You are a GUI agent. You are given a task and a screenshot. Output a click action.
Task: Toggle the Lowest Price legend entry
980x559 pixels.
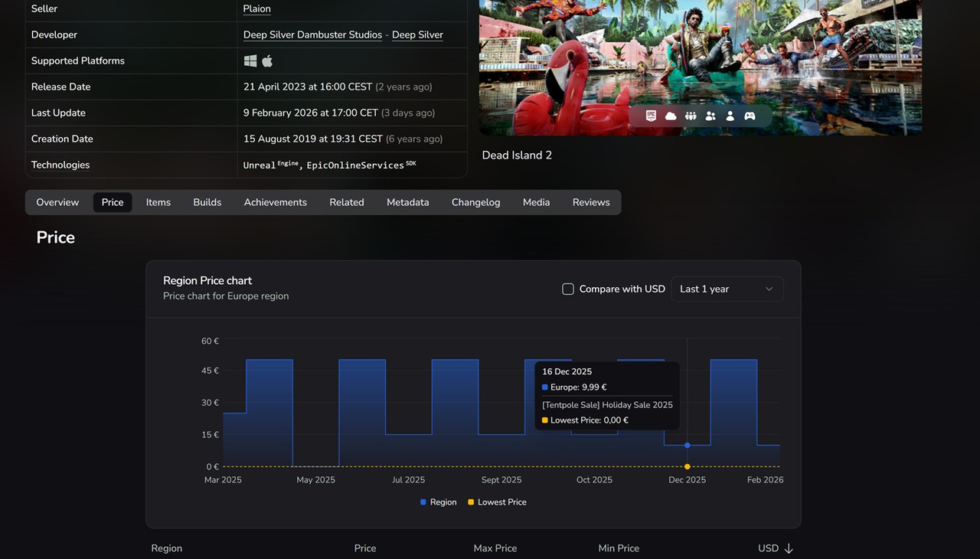pos(497,502)
